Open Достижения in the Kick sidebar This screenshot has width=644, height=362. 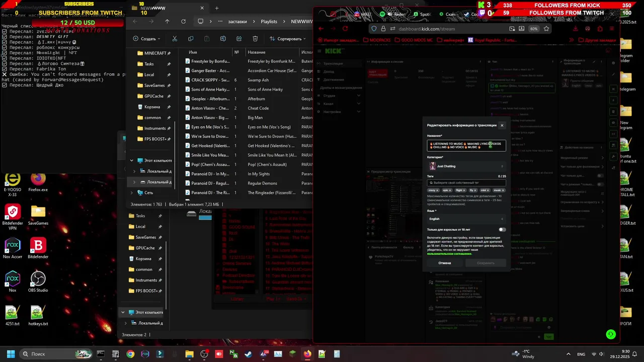point(334,79)
